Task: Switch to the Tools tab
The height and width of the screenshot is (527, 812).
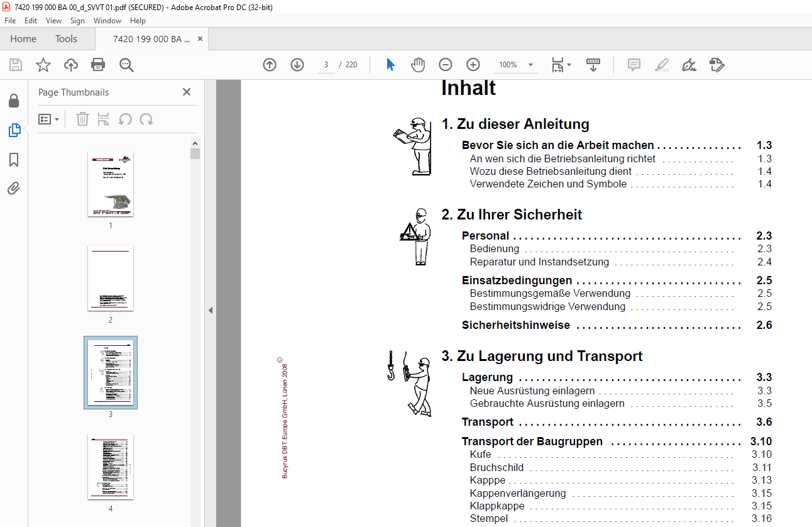Action: [66, 39]
